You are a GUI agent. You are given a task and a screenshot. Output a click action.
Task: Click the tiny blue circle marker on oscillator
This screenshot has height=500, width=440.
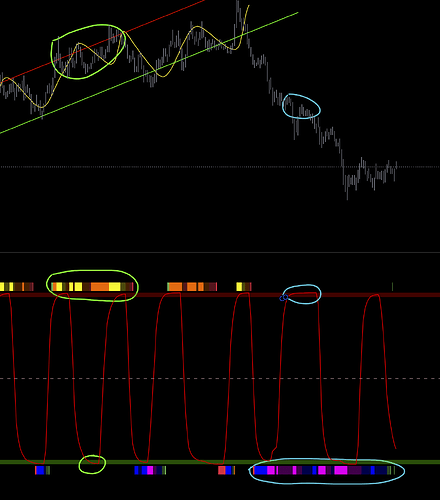(283, 298)
